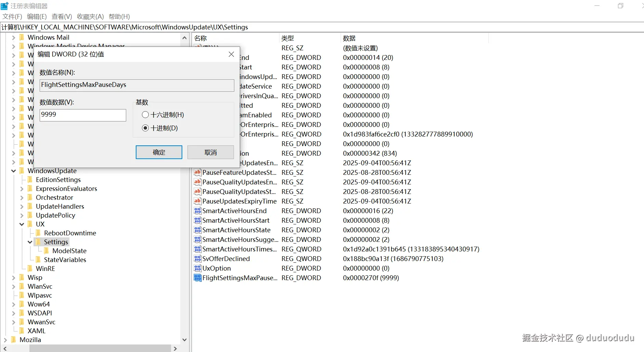The image size is (644, 352).
Task: Click the UxOption DWORD icon
Action: click(x=198, y=268)
